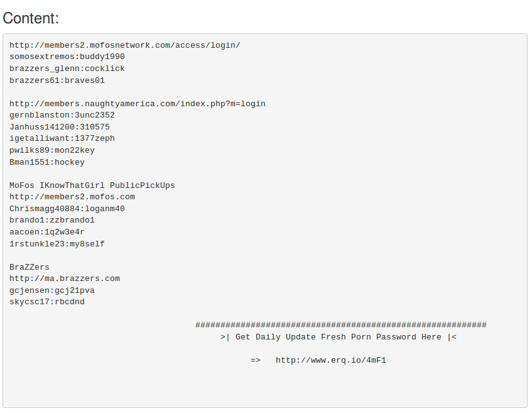Click the |< marker ending the promo line
Viewport: 532px width, 413px height.
click(452, 337)
